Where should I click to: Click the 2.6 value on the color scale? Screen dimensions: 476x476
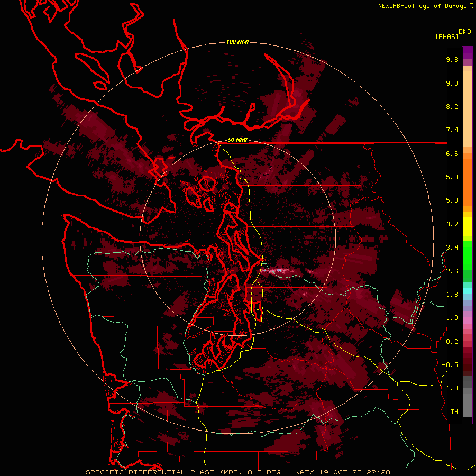click(452, 271)
